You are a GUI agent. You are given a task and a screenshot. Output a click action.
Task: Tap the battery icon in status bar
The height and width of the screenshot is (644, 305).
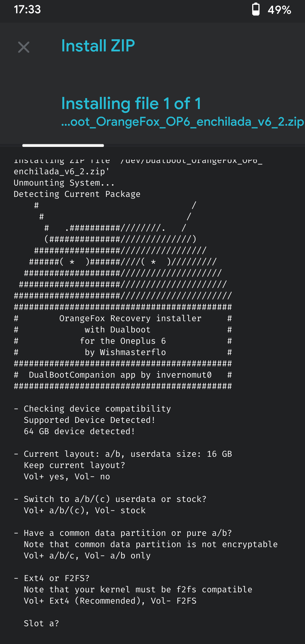[x=256, y=9]
